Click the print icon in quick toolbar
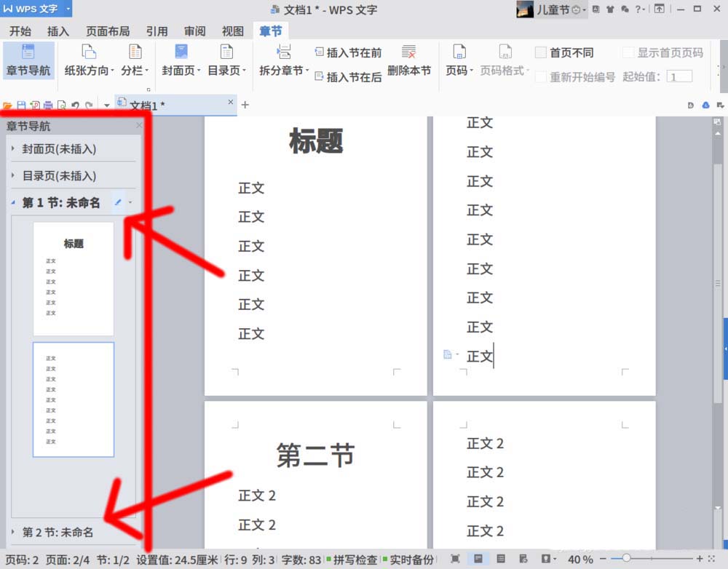The image size is (728, 569). pyautogui.click(x=48, y=106)
